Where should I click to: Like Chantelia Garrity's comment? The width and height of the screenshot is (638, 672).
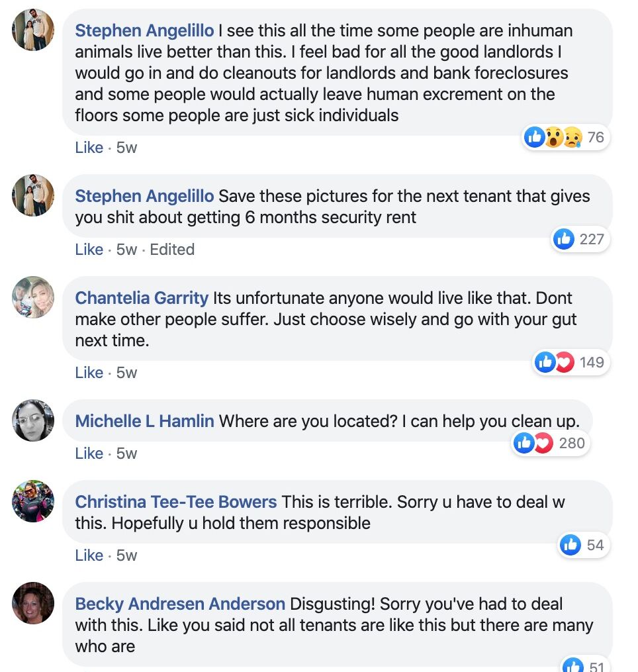(x=89, y=373)
